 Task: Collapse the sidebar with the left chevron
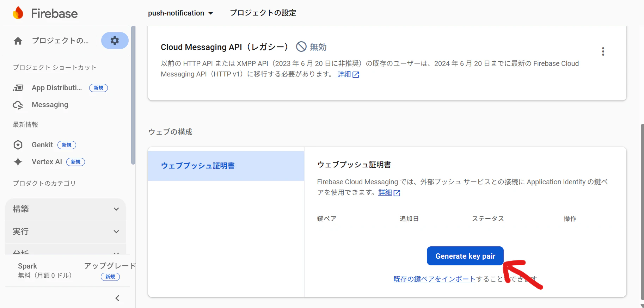coord(117,298)
